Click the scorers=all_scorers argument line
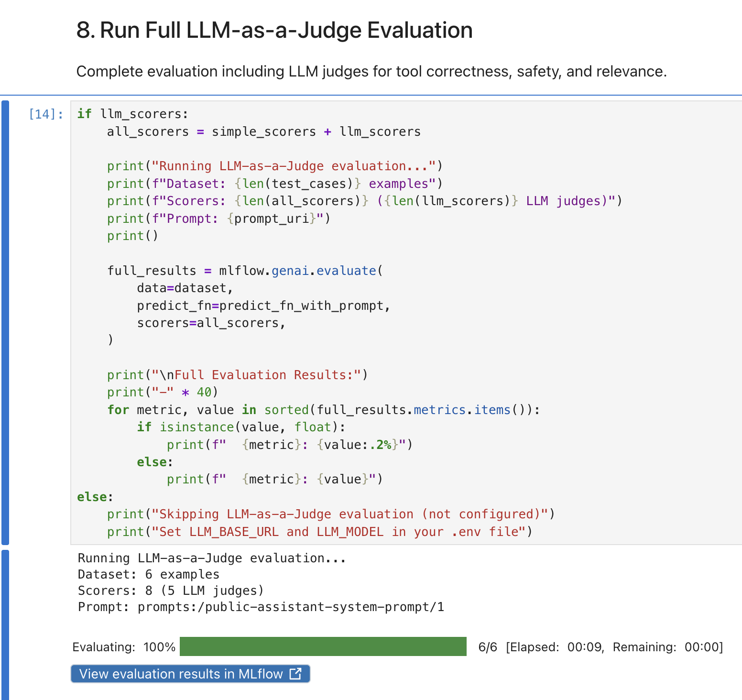 click(211, 323)
